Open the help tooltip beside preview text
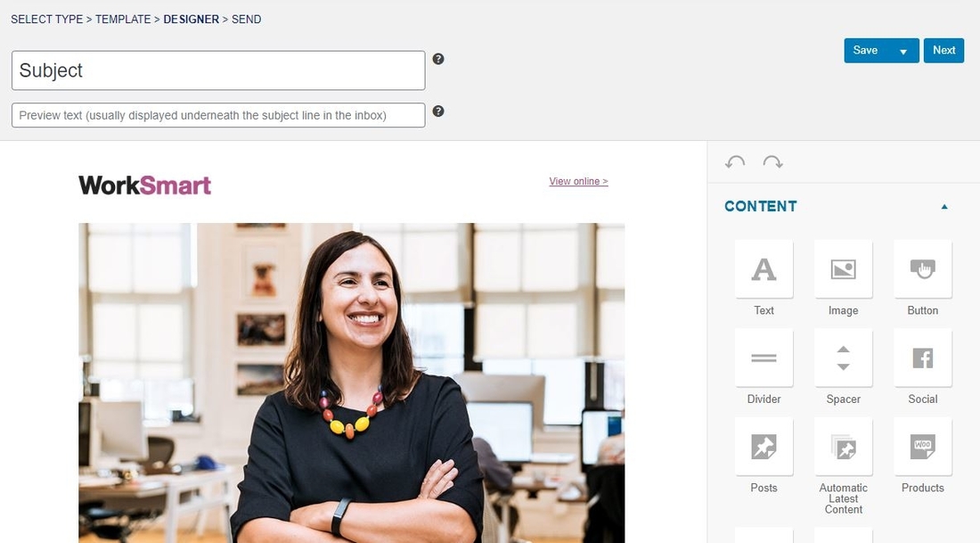This screenshot has height=543, width=980. [438, 111]
